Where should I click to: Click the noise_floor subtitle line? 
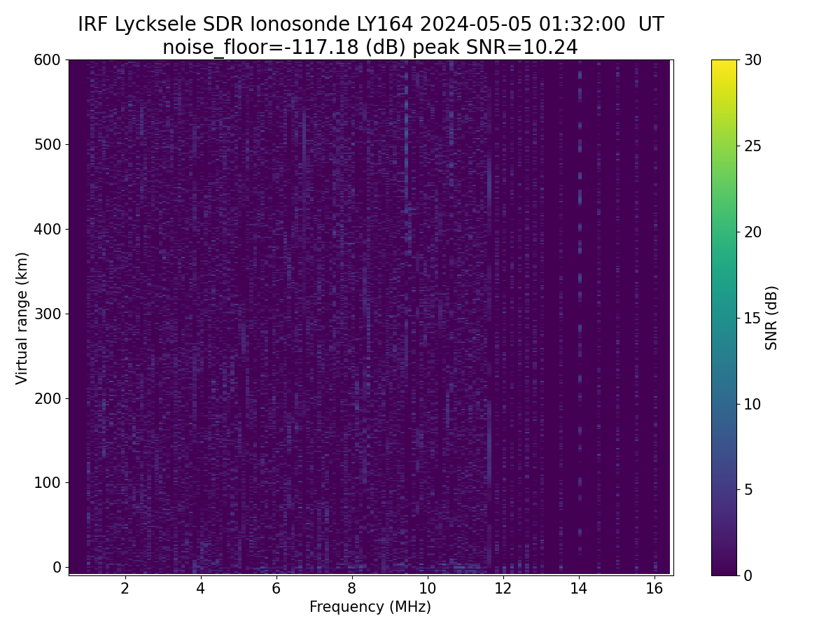click(370, 48)
